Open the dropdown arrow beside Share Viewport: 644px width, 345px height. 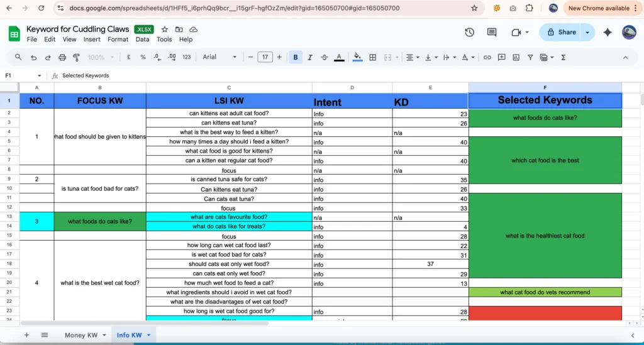click(x=587, y=32)
